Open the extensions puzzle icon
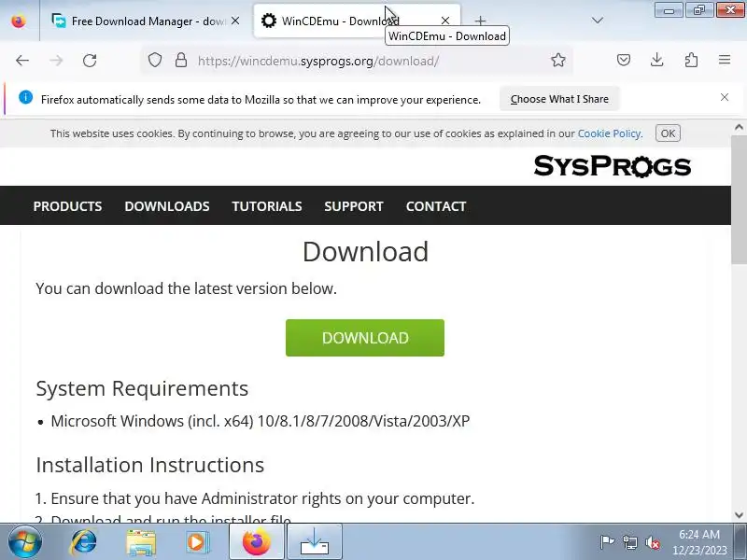Viewport: 747px width, 560px height. pos(691,60)
